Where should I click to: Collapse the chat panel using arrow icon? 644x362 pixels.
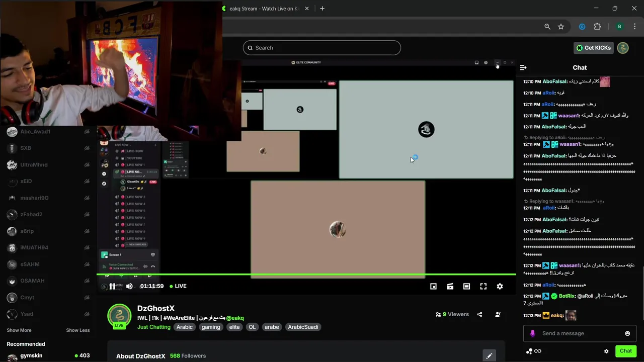(523, 67)
